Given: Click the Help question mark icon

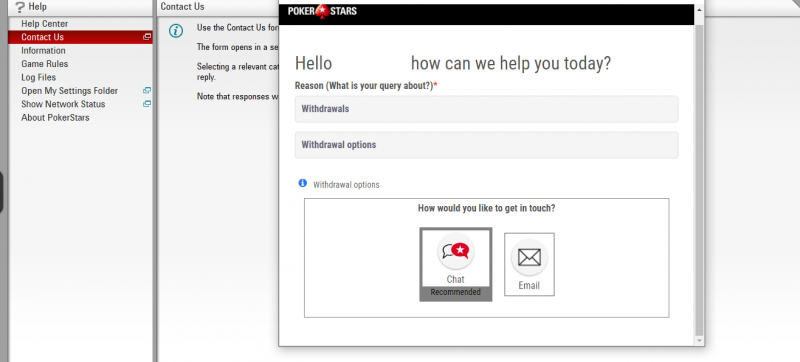Looking at the screenshot, I should pyautogui.click(x=20, y=8).
